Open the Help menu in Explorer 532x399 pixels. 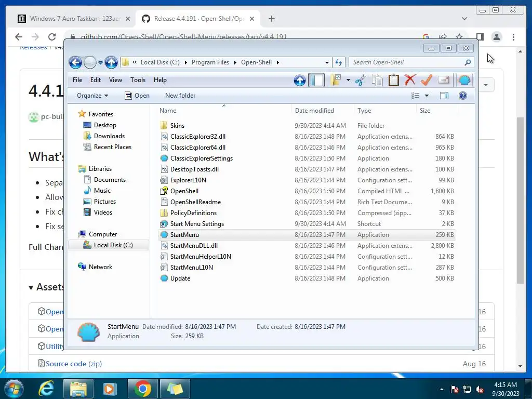[x=160, y=80]
